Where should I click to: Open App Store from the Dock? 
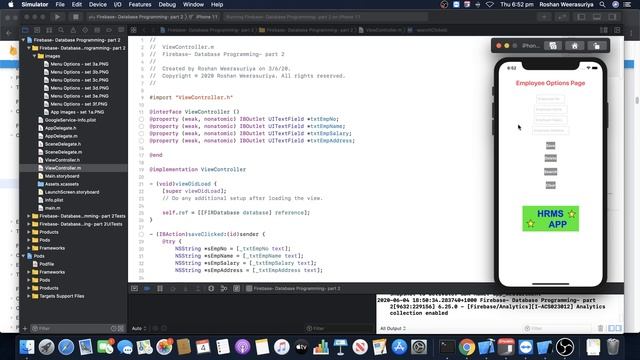click(399, 347)
